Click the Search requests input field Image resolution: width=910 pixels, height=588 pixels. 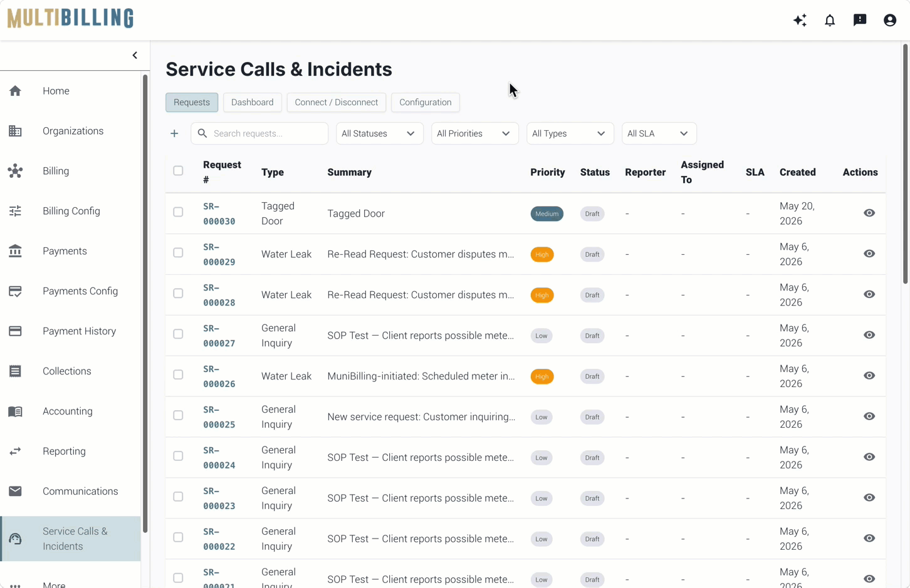click(259, 133)
